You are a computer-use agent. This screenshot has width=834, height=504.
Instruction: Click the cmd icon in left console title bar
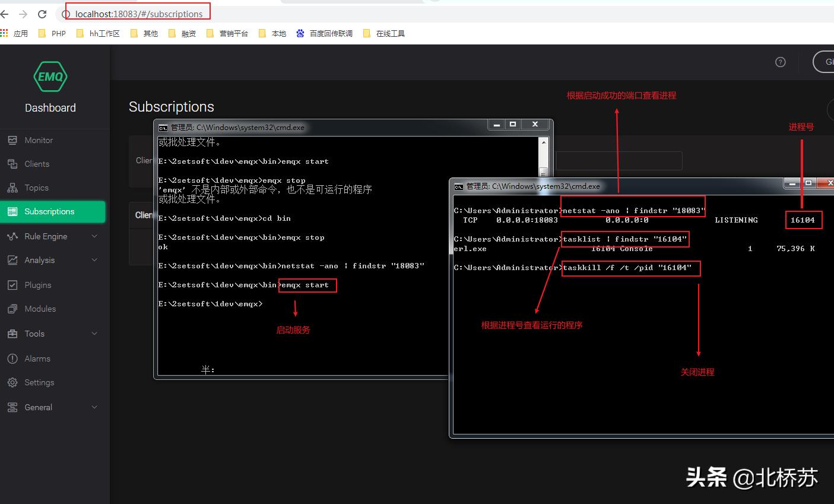[x=163, y=127]
